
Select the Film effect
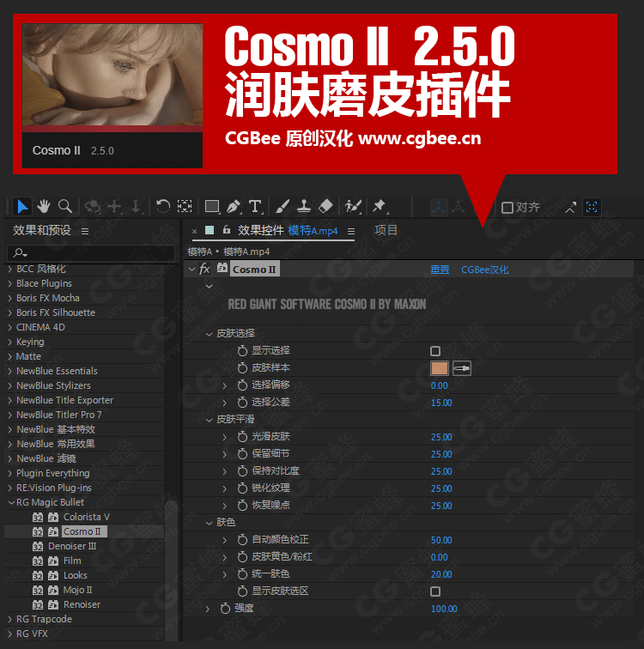click(x=72, y=561)
